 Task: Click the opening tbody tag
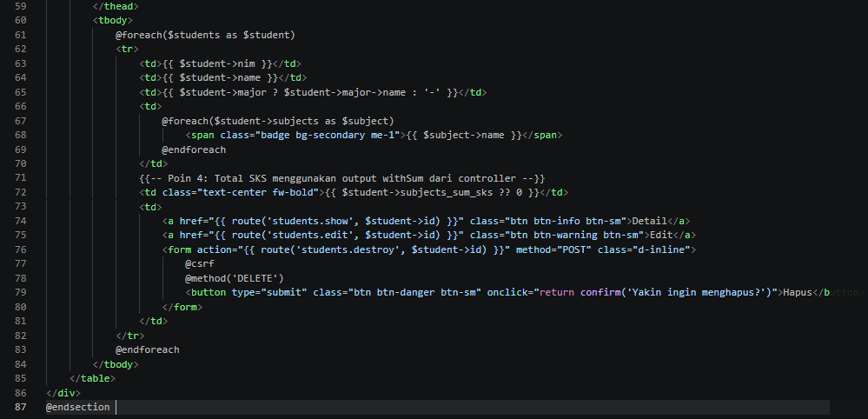[112, 21]
